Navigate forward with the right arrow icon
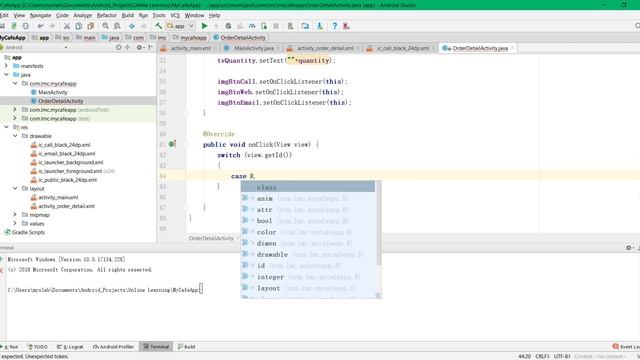 tap(144, 26)
